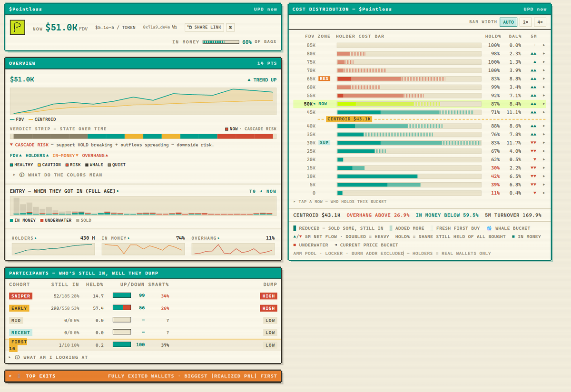Toggle the IN-MONEY▼ signal chip
This screenshot has height=392, width=571.
coord(66,156)
